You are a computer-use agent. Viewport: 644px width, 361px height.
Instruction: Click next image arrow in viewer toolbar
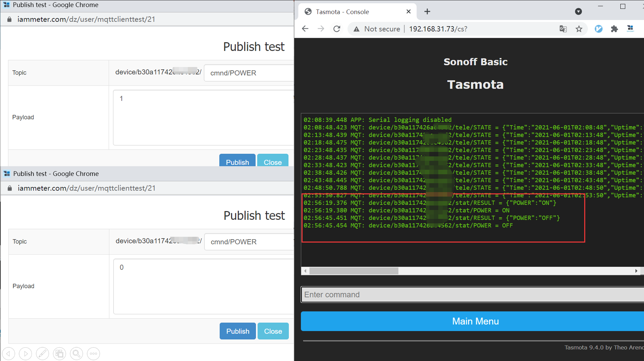26,354
